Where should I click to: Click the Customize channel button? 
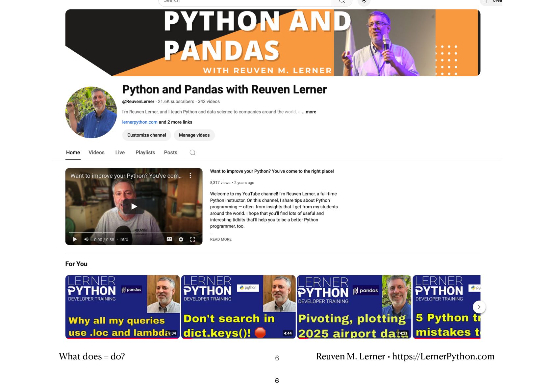147,135
